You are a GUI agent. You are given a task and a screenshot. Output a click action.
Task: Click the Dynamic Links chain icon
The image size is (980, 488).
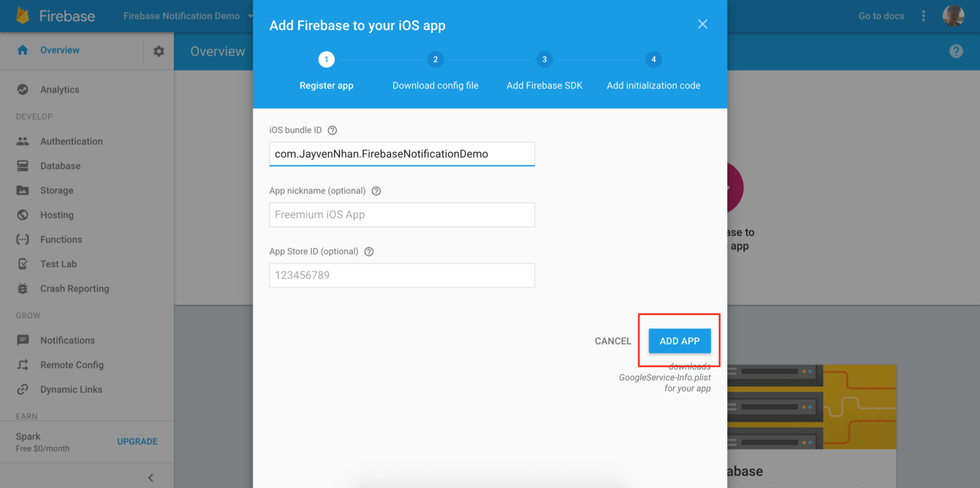tap(23, 389)
